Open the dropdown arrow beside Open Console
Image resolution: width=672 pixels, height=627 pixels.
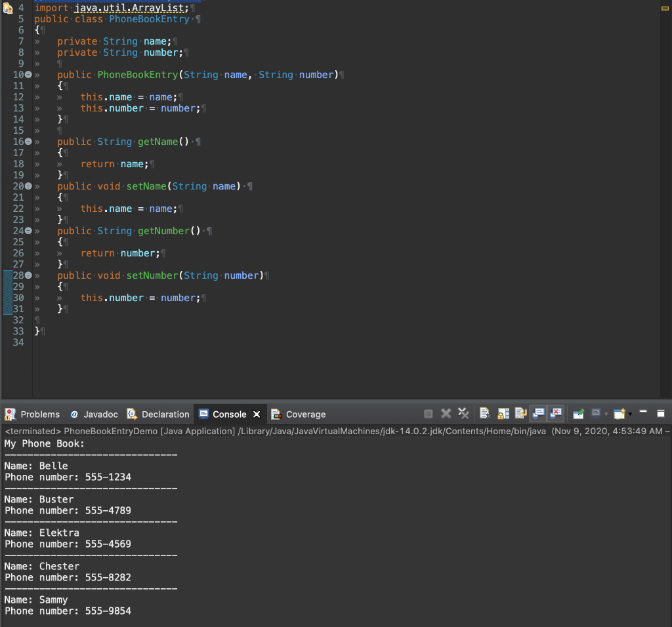point(631,414)
